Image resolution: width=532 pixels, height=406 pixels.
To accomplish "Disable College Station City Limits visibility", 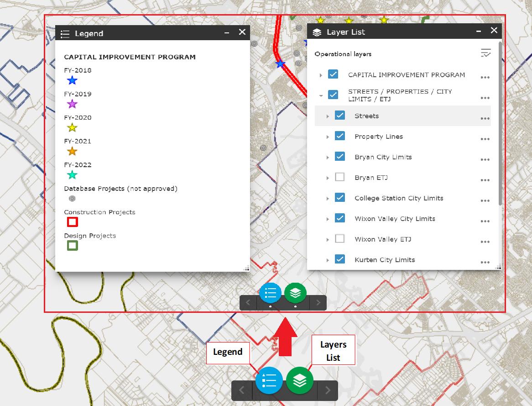I will (339, 197).
